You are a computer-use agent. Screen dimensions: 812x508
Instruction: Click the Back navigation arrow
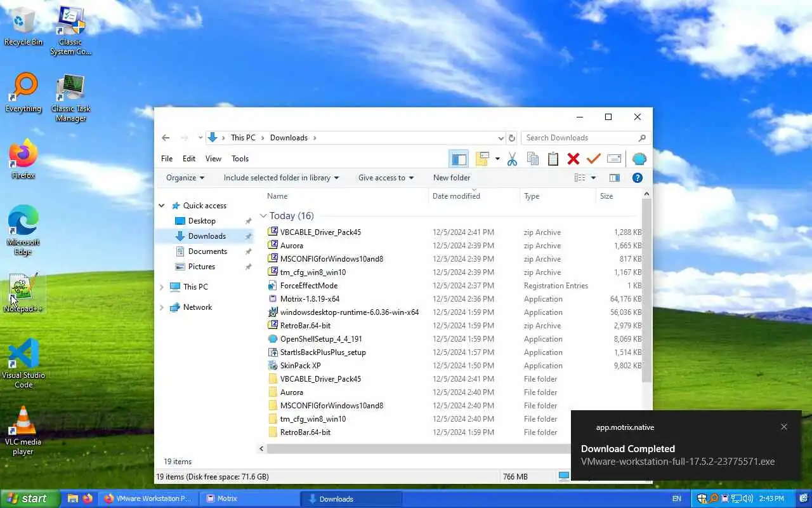pyautogui.click(x=166, y=138)
